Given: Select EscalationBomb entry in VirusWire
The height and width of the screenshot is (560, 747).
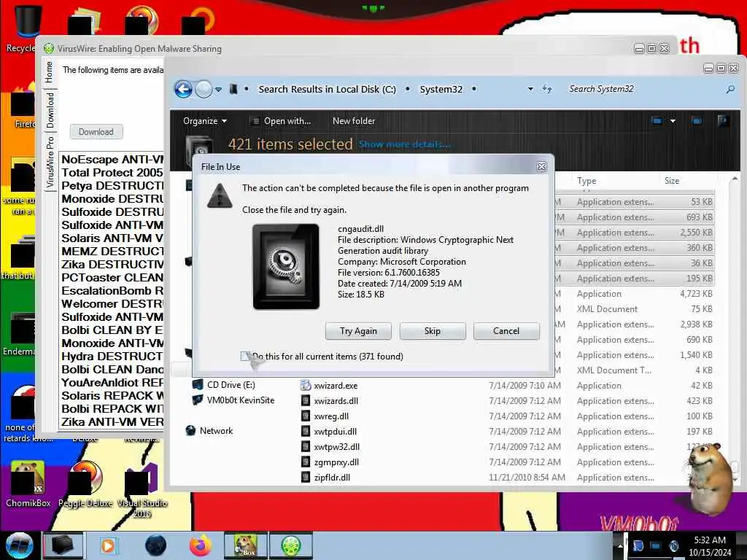Looking at the screenshot, I should (112, 290).
